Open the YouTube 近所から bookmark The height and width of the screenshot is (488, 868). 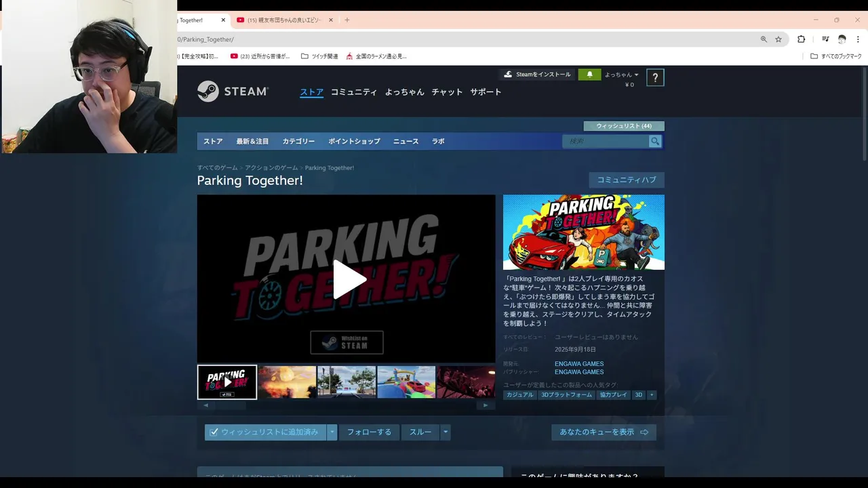[x=260, y=56]
